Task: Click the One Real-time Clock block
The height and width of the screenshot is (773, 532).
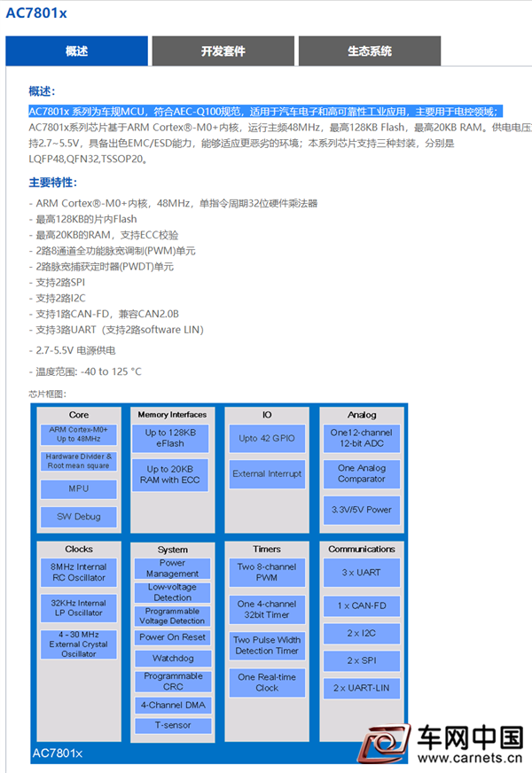Action: pos(267,683)
